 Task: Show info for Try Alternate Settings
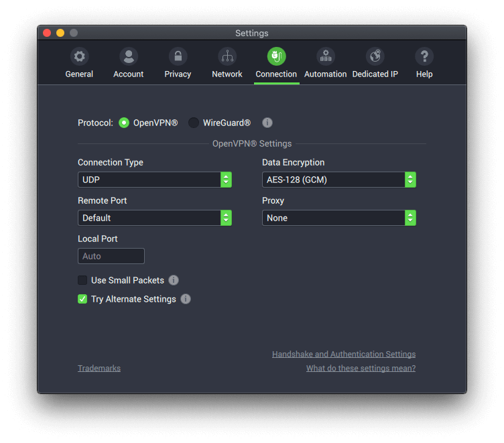point(186,299)
